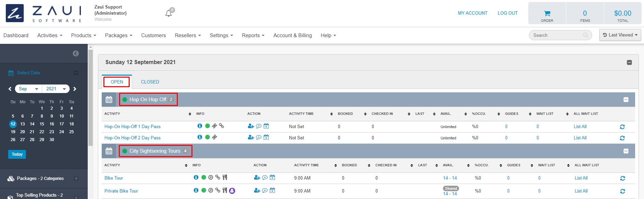Click List All for Bike Tour

click(581, 178)
